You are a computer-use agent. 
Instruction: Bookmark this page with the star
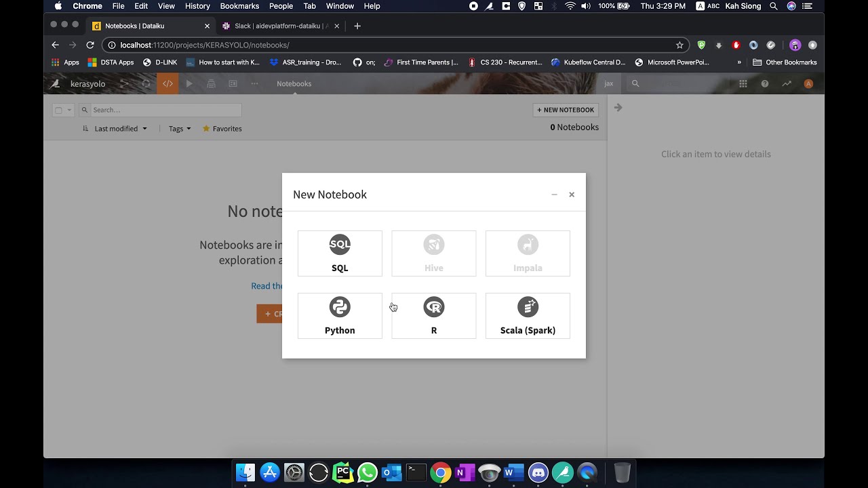[x=679, y=45]
